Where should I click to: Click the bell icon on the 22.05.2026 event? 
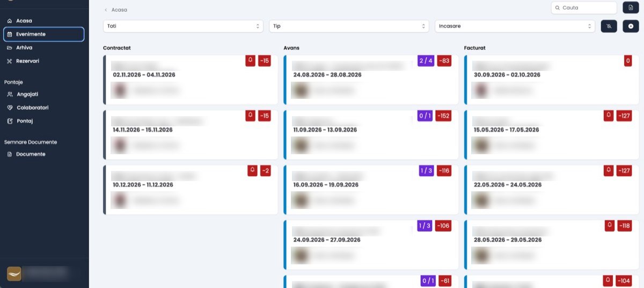(608, 170)
